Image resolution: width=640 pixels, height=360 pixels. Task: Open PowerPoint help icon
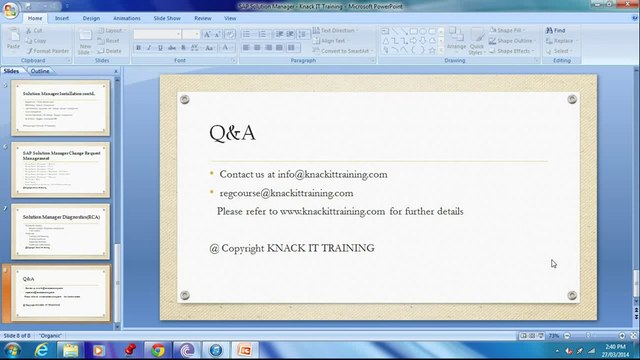635,18
